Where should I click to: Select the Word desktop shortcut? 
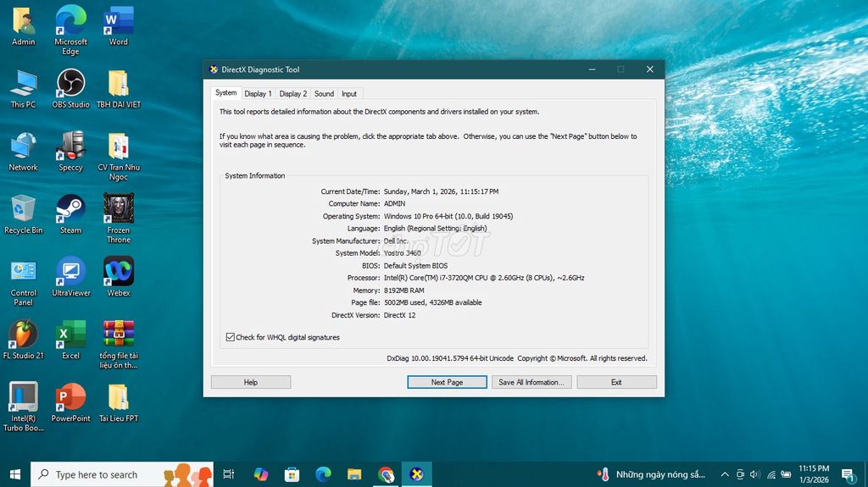pyautogui.click(x=119, y=26)
